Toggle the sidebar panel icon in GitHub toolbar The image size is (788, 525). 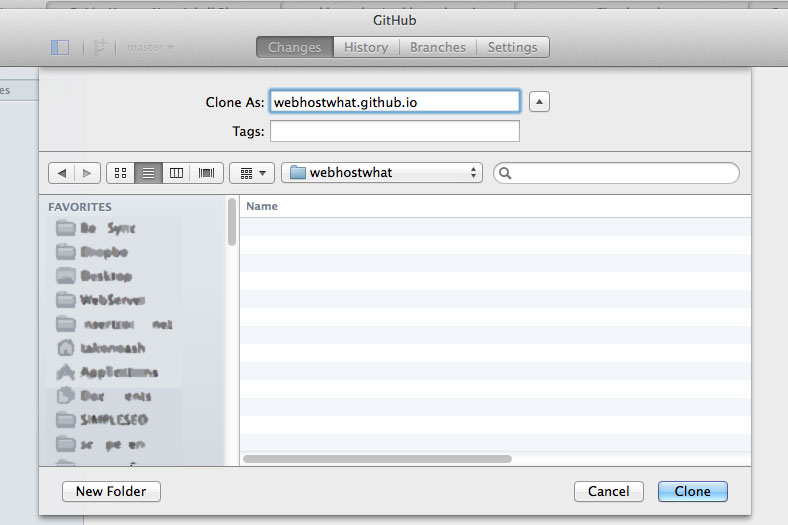pos(60,47)
